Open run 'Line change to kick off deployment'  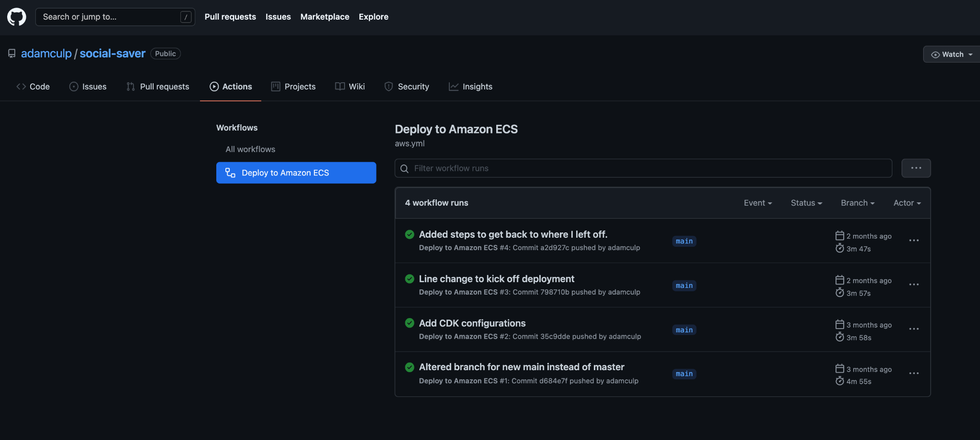point(497,279)
